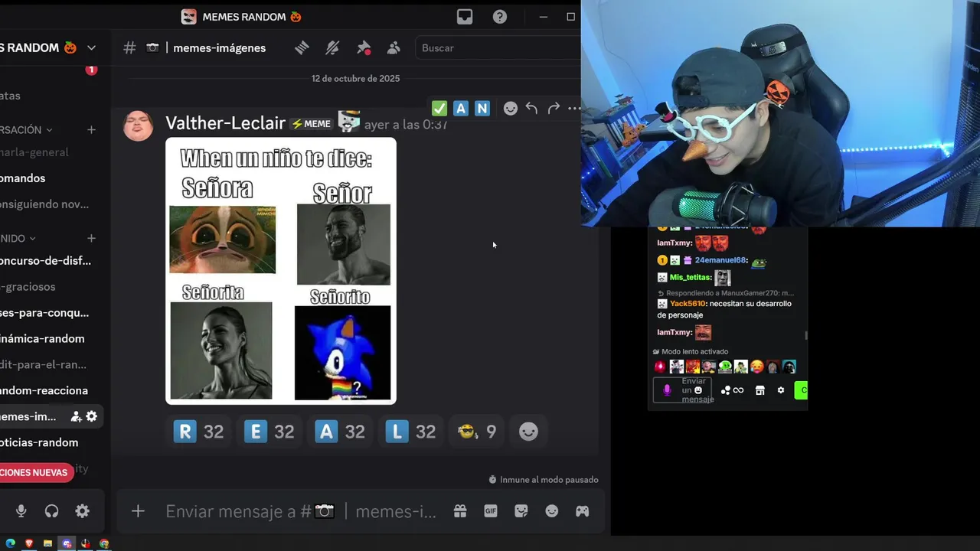Invite people to memes-im... channel icon
Image resolution: width=980 pixels, height=551 pixels.
(76, 417)
